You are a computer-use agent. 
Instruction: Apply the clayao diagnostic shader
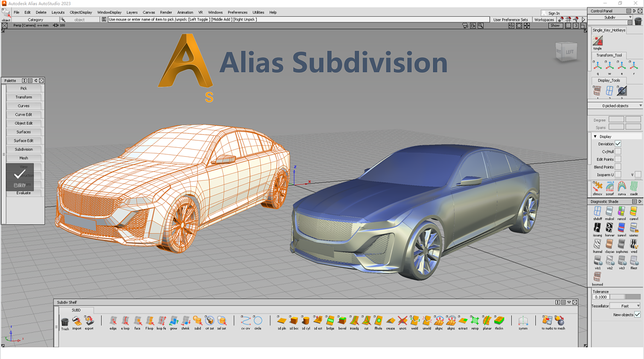click(x=609, y=244)
